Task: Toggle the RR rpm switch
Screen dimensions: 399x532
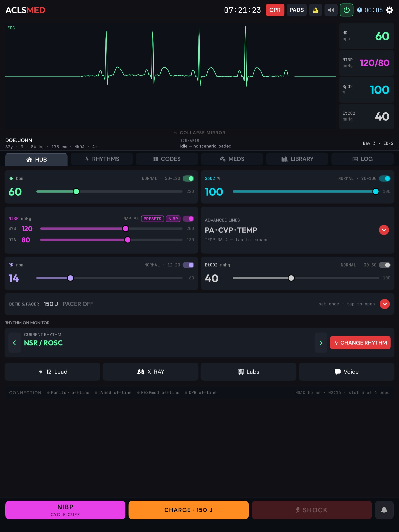Action: point(188,265)
